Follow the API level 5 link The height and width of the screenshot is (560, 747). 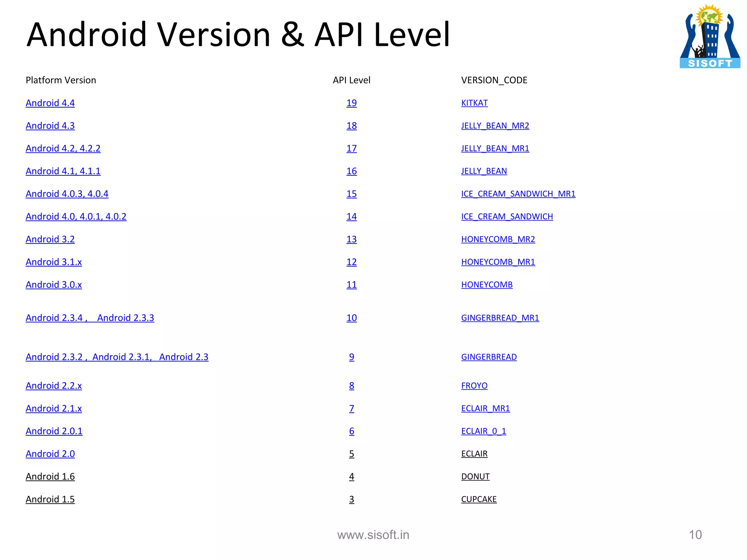click(x=352, y=454)
